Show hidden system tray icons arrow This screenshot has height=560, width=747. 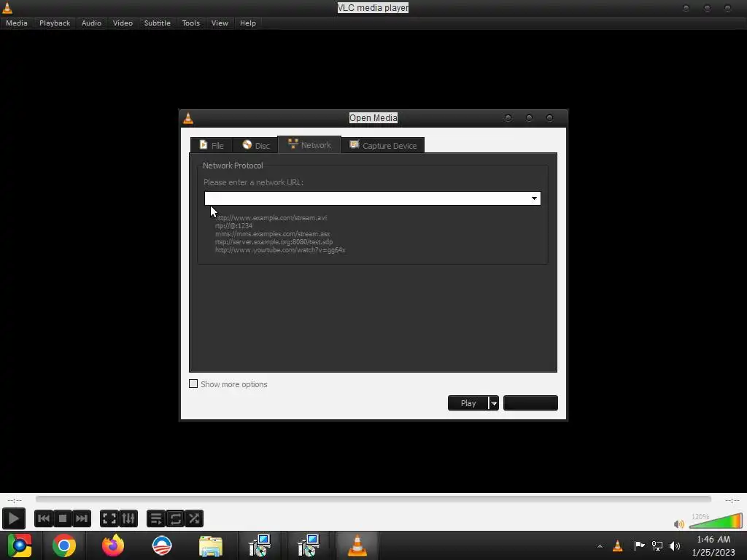coord(600,546)
